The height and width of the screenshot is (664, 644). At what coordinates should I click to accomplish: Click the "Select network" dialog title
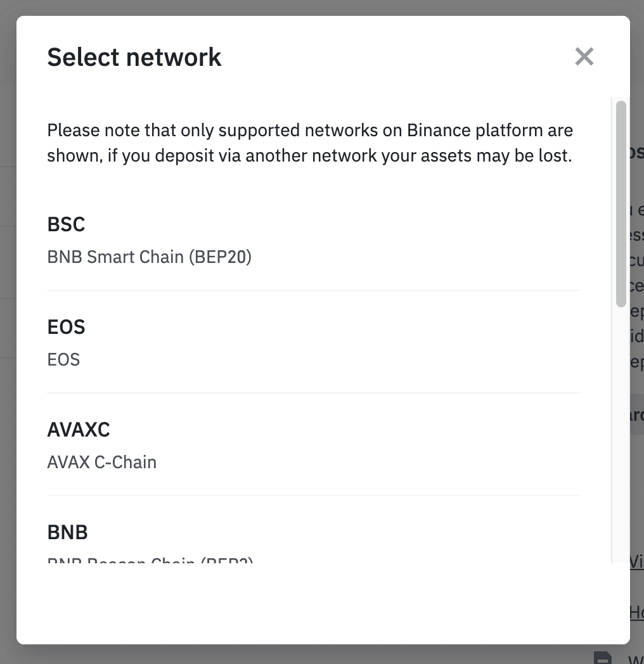134,57
